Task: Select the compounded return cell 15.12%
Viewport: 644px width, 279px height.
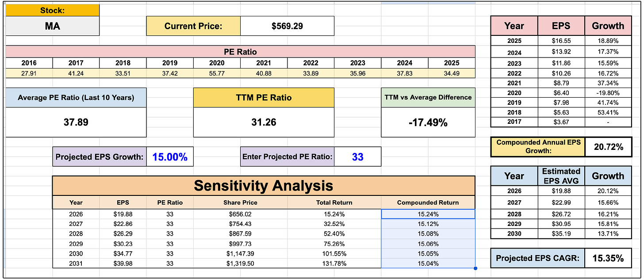Action: tap(428, 224)
